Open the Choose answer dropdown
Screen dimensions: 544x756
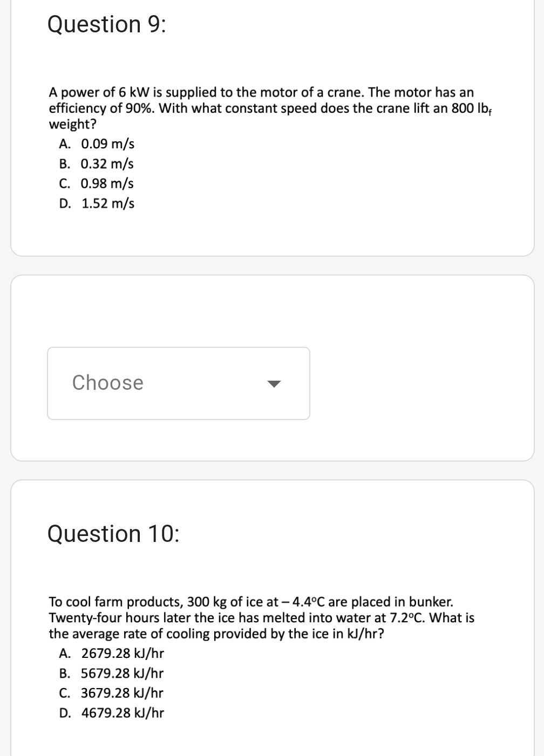pos(179,383)
